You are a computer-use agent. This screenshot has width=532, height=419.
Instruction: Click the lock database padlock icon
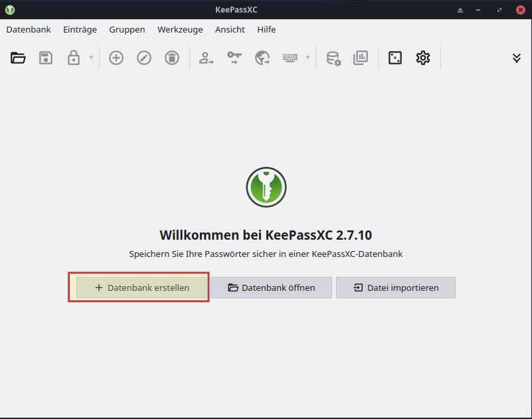(73, 58)
